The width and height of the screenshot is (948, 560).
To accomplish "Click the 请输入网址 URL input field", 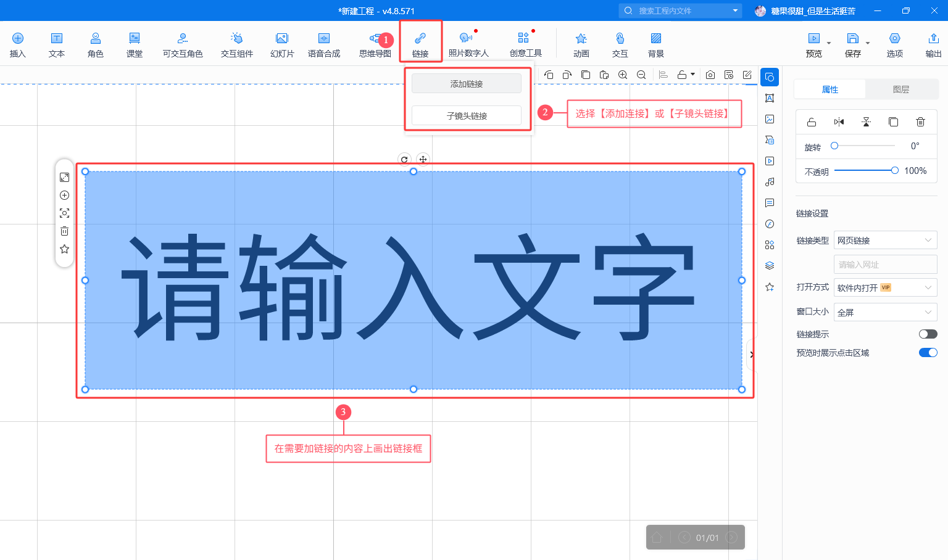I will pos(885,265).
